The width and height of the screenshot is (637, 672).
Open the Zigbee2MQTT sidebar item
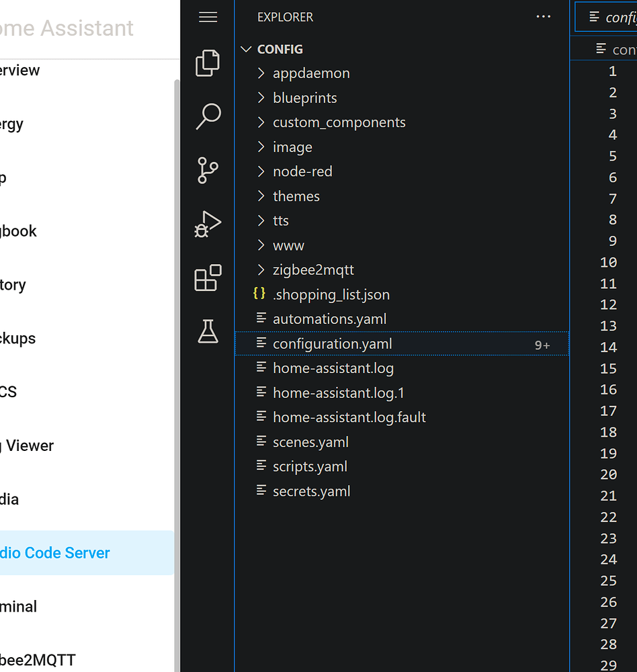(38, 660)
